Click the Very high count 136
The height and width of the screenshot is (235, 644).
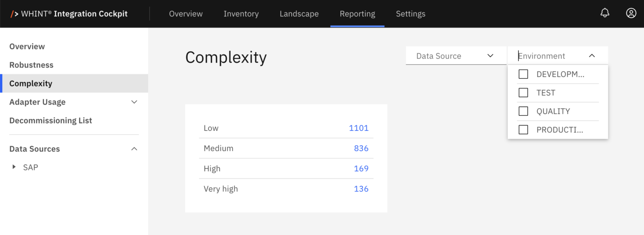[x=361, y=189]
